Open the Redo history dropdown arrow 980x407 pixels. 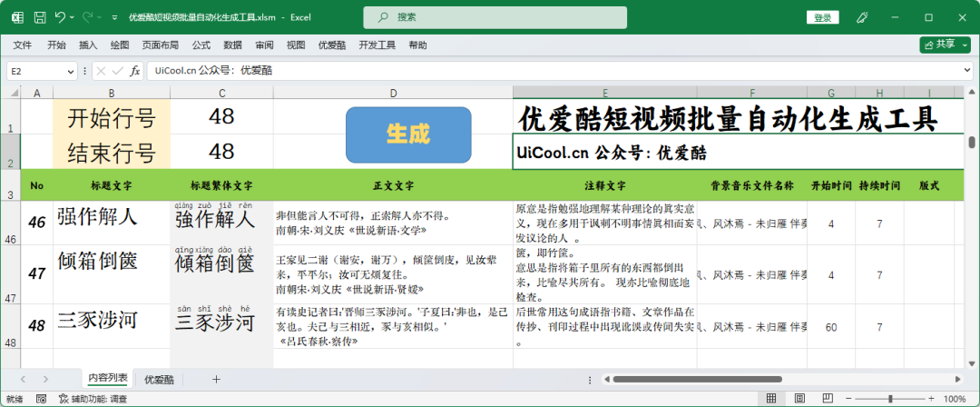coord(100,17)
